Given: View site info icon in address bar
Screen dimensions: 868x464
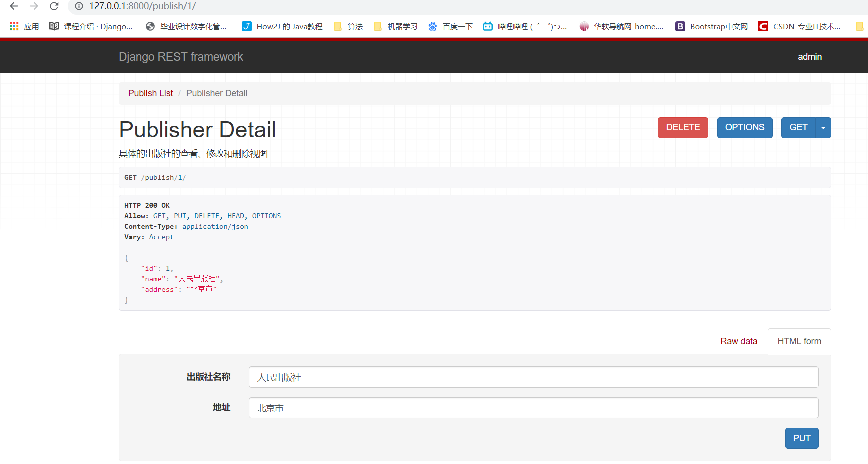Looking at the screenshot, I should pyautogui.click(x=79, y=6).
